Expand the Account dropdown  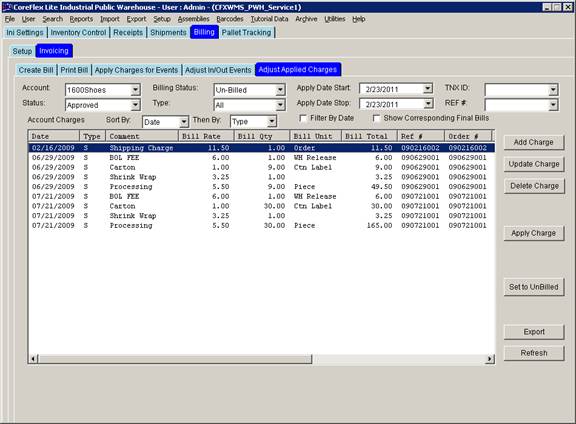[x=136, y=90]
